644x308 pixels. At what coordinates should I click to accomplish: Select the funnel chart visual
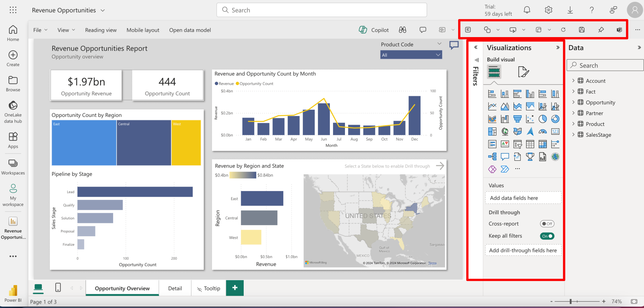(518, 119)
